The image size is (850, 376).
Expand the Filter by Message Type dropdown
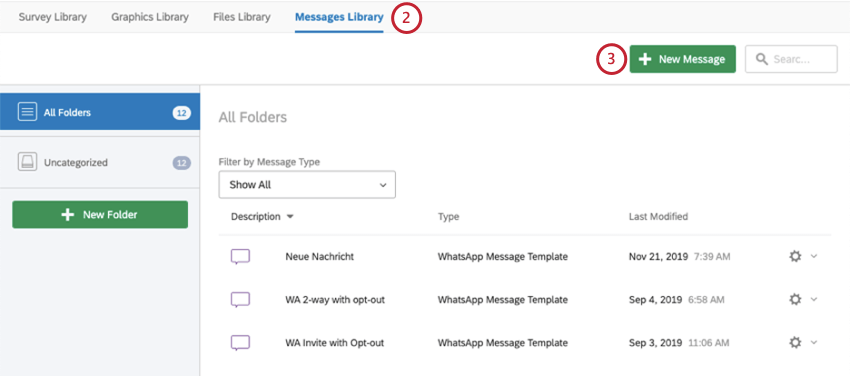point(307,185)
